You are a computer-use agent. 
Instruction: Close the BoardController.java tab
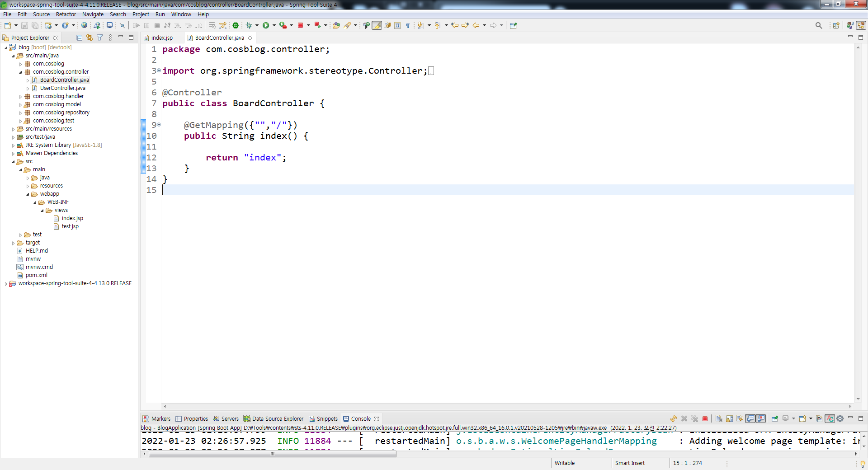click(x=250, y=38)
